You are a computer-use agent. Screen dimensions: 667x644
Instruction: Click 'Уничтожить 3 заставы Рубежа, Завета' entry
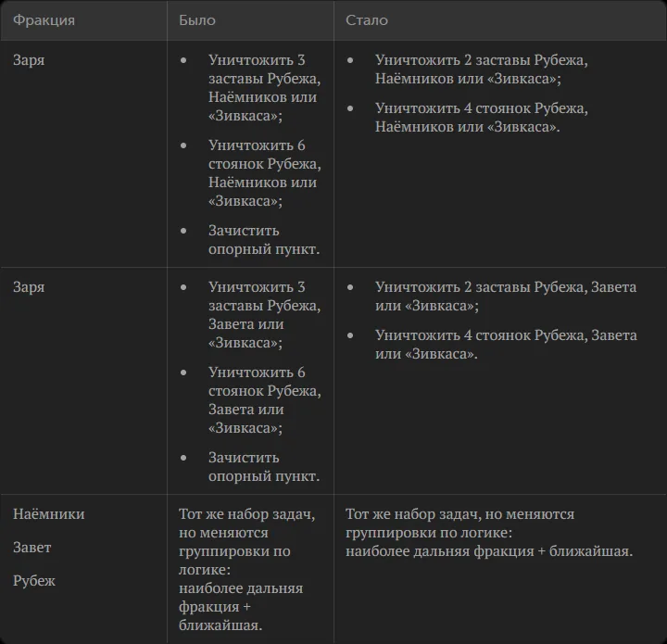pyautogui.click(x=264, y=315)
